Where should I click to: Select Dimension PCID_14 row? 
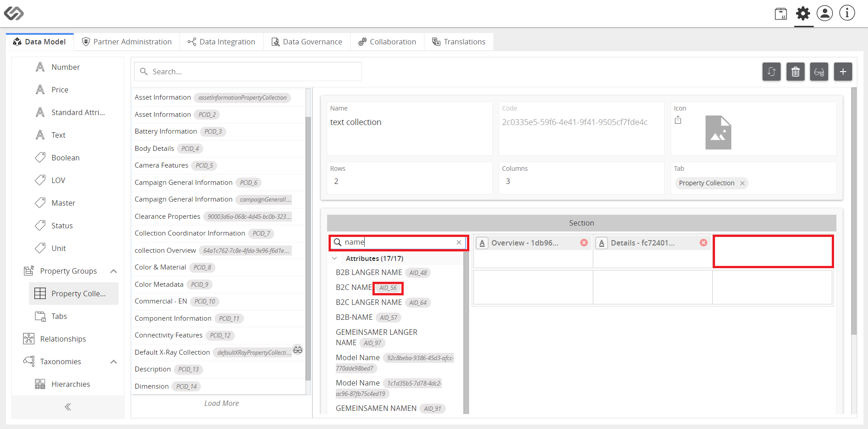tap(219, 386)
